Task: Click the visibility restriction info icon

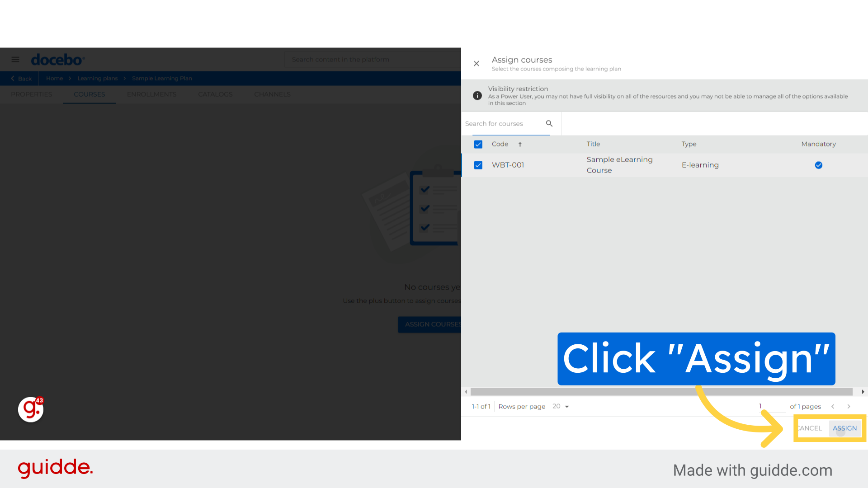Action: click(x=477, y=95)
